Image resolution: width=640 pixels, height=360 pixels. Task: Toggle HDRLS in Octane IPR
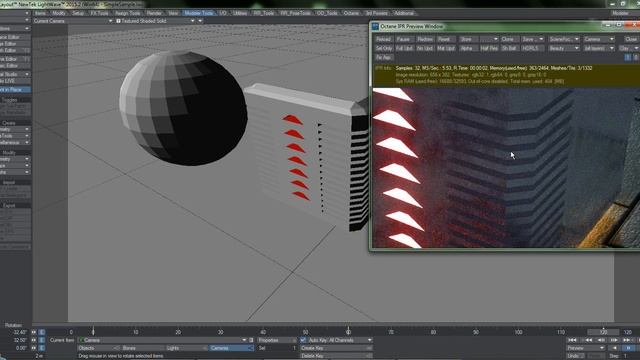(x=532, y=48)
